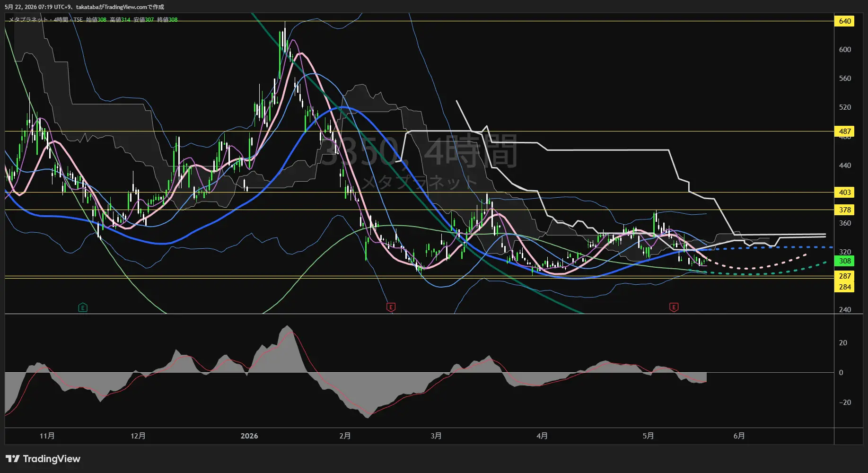Click the 20 value on the oscillator axis
Screen dimensions: 868x473
(x=843, y=343)
